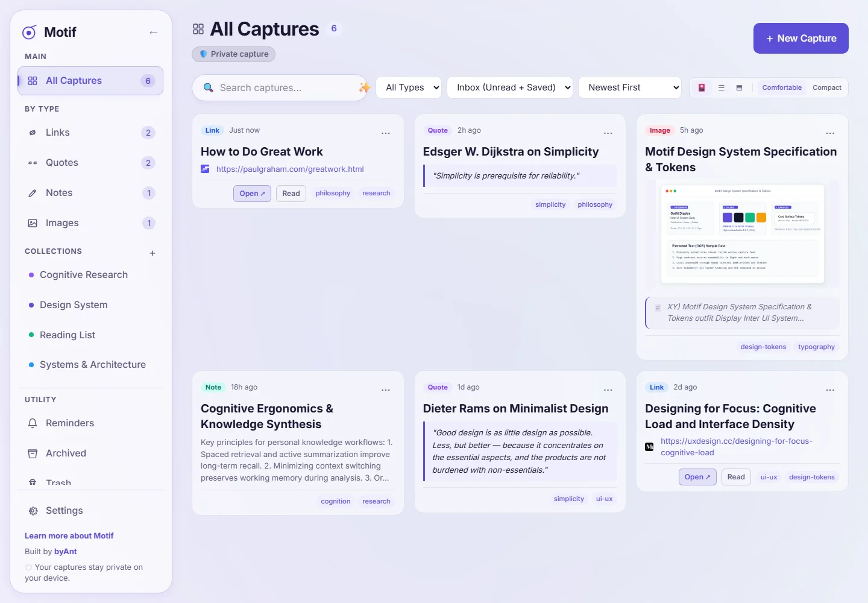Click the Notes pencil icon in the sidebar
The image size is (868, 603).
[x=33, y=193]
